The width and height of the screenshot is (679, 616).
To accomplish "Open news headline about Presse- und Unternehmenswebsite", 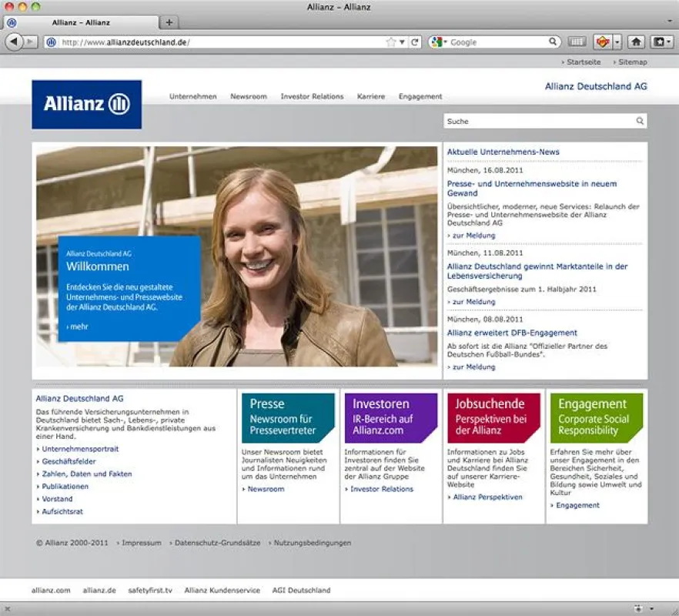I will coord(532,189).
